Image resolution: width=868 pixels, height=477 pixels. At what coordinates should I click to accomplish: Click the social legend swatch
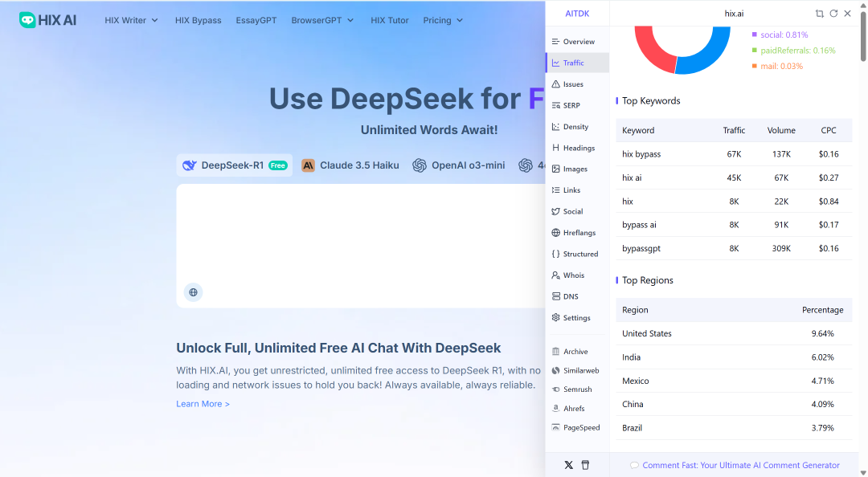tap(754, 35)
